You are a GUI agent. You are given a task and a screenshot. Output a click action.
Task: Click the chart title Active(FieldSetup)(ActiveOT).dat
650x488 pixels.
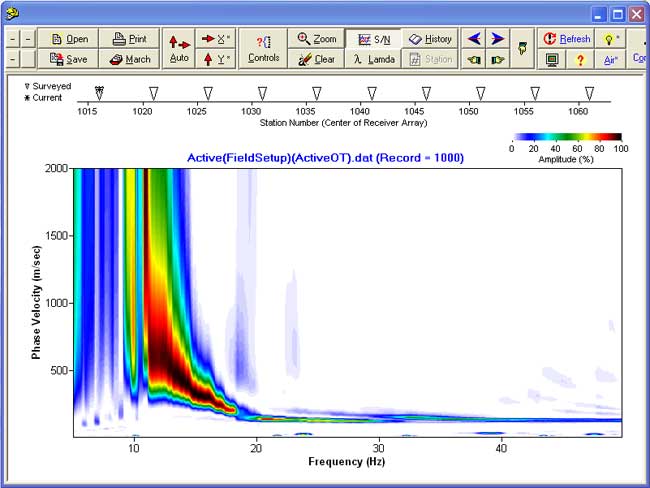coord(325,158)
